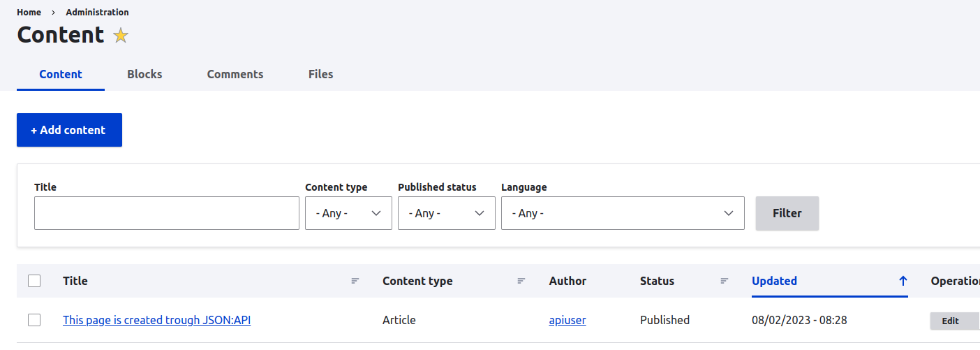This screenshot has width=980, height=350.
Task: Click the up arrow in Updated column
Action: click(903, 281)
